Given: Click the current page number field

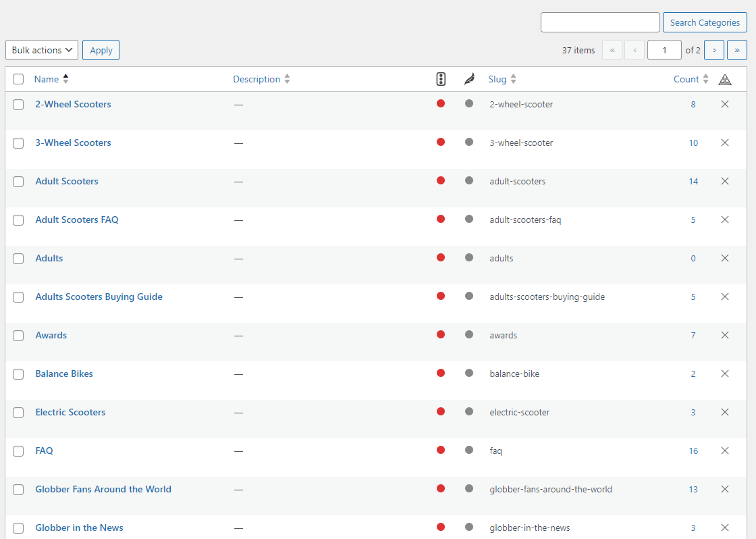Looking at the screenshot, I should [664, 50].
